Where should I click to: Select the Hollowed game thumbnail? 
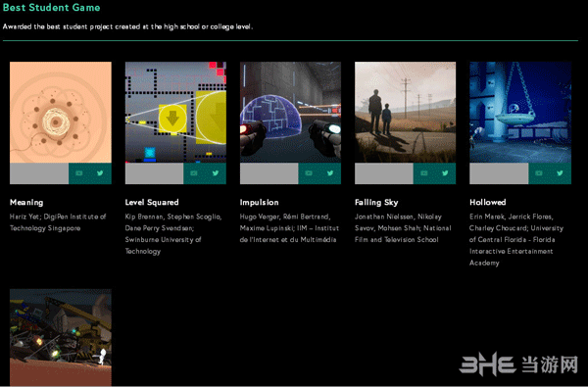pyautogui.click(x=520, y=112)
